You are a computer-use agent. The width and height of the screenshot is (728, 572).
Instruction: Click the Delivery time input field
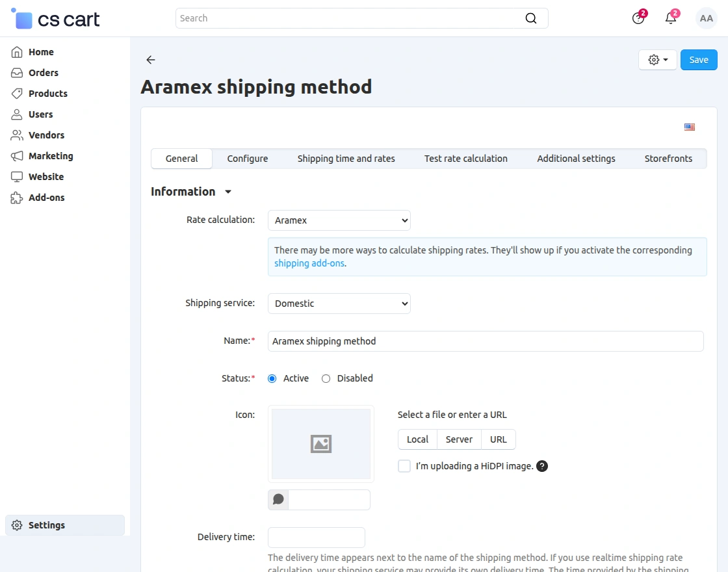(x=316, y=537)
